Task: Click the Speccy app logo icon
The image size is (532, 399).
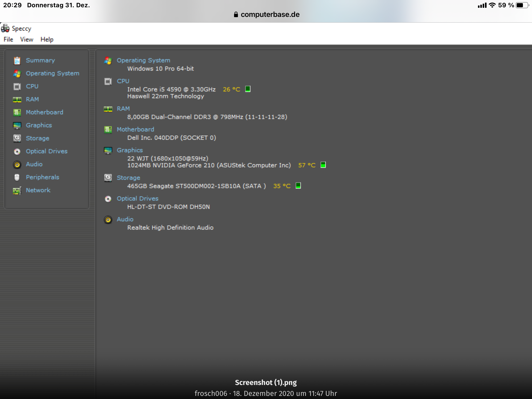Action: (5, 28)
